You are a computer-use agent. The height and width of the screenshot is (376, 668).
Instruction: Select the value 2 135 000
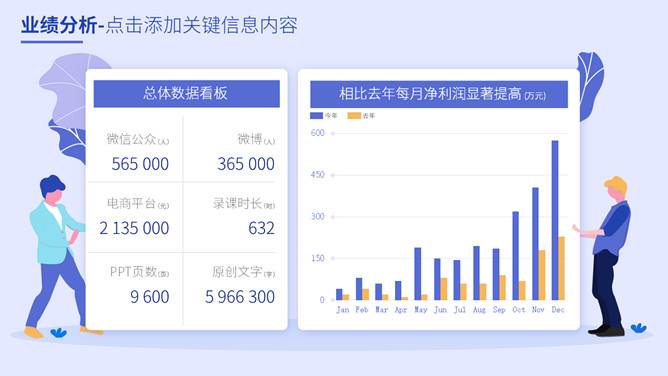tap(134, 228)
